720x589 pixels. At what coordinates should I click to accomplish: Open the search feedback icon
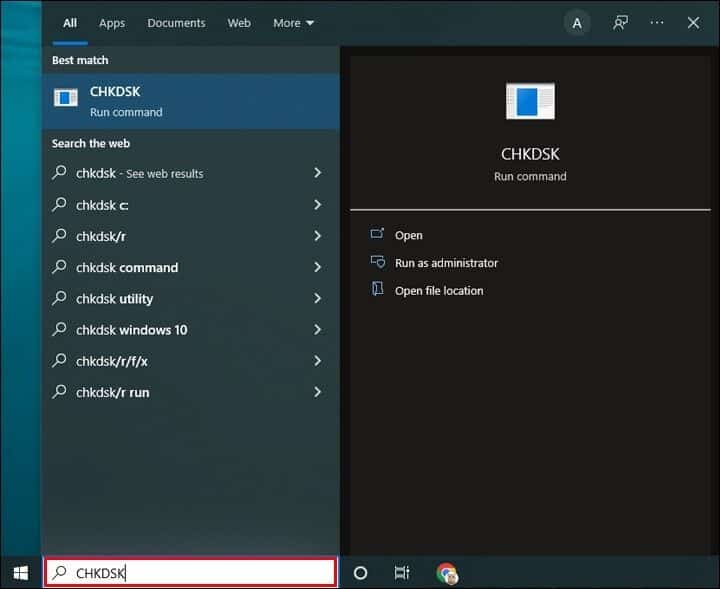tap(620, 22)
